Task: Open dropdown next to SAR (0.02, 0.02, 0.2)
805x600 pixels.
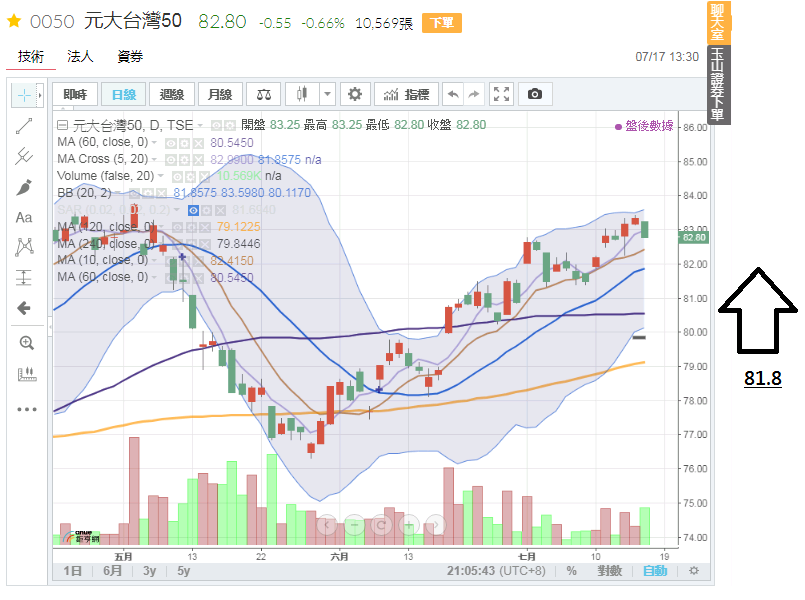Action: [x=177, y=210]
